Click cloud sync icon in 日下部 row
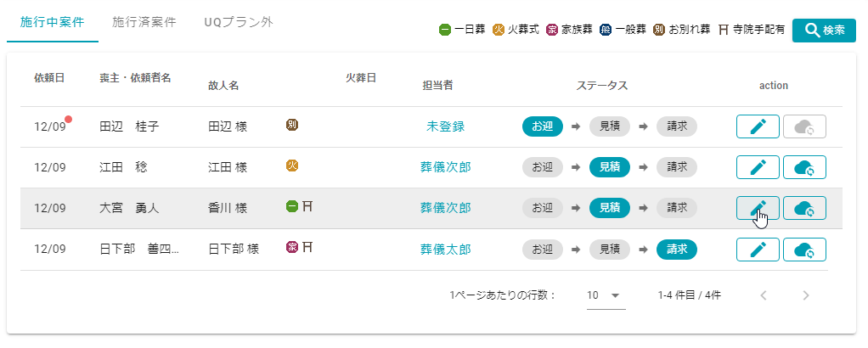 point(804,249)
